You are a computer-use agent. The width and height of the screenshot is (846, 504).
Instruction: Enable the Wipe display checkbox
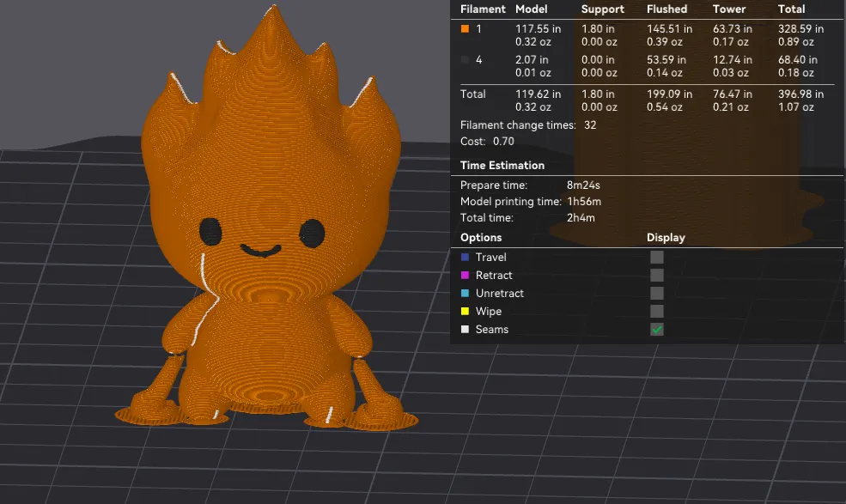pos(657,312)
